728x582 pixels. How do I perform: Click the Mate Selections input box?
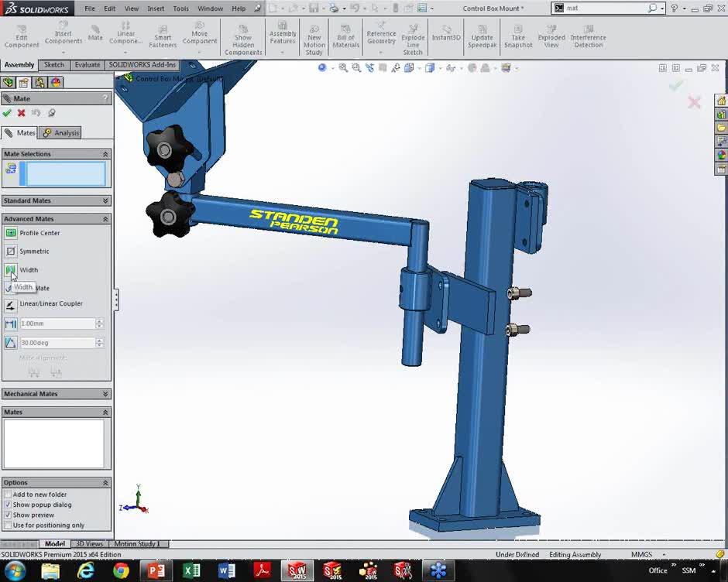[66, 174]
